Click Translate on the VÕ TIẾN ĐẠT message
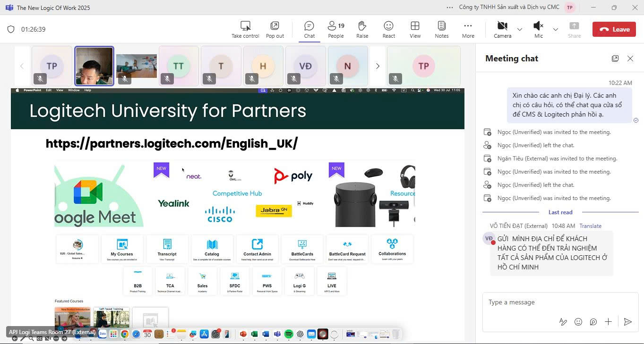 590,226
